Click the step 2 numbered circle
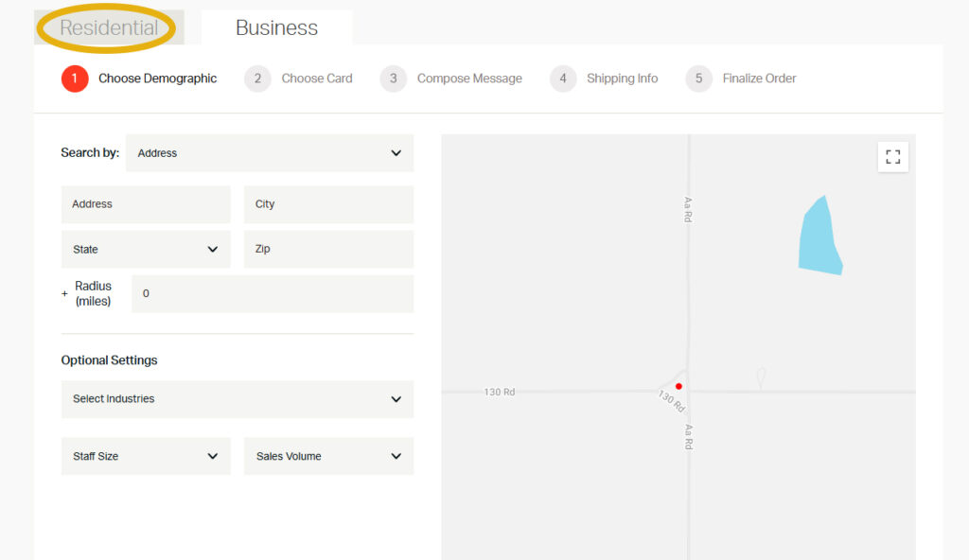The image size is (969, 560). pyautogui.click(x=257, y=79)
